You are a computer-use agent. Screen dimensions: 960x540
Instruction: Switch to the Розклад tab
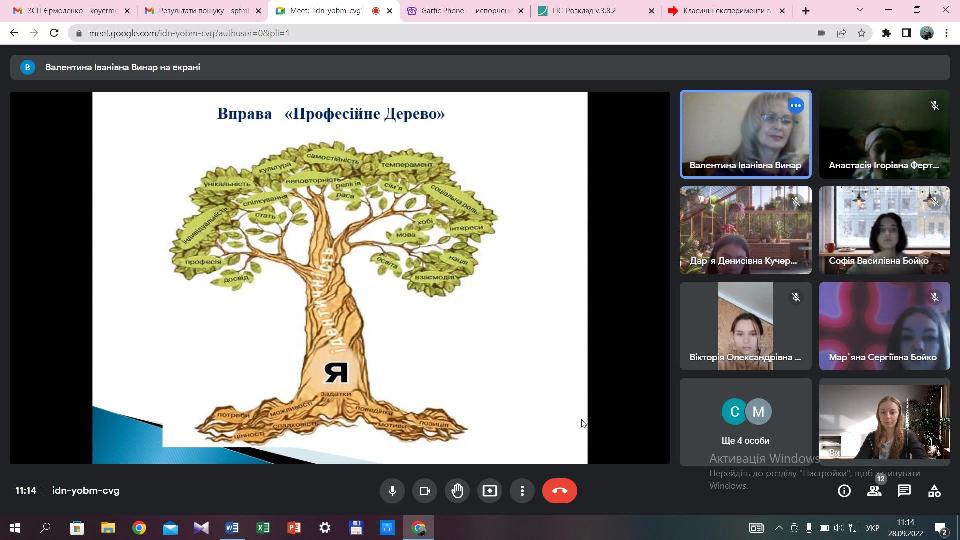(x=595, y=10)
